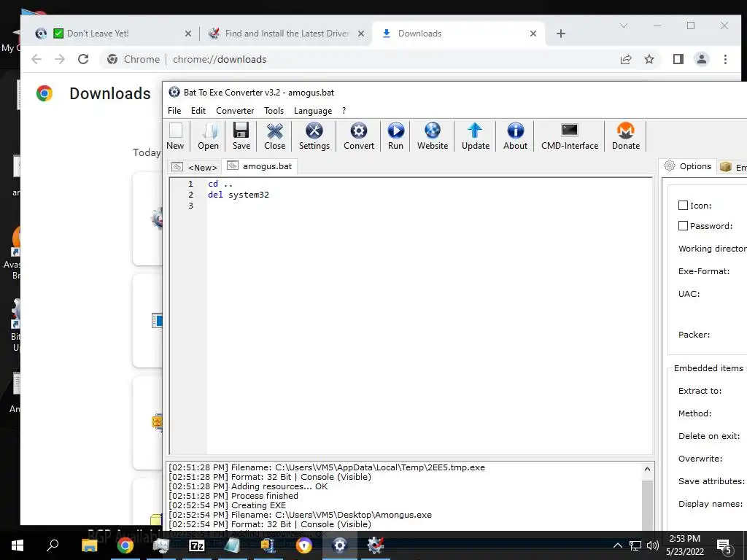Screen dimensions: 747x560
Task: Click the volume icon in system tray
Action: 653,545
